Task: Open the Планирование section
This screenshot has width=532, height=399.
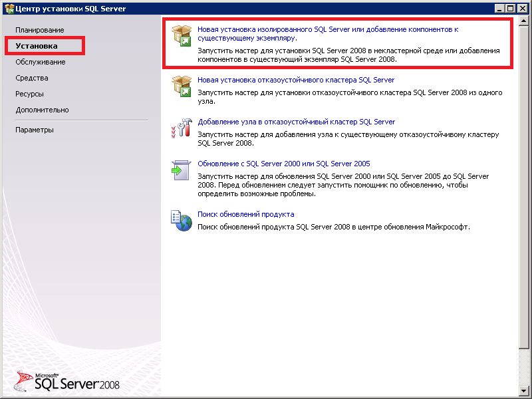Action: coord(40,30)
